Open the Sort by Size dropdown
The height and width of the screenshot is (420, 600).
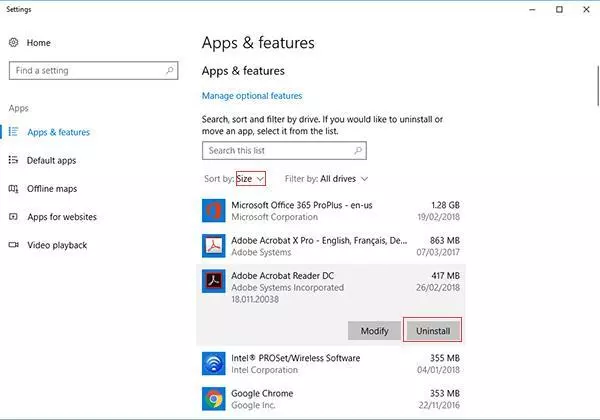pos(251,179)
